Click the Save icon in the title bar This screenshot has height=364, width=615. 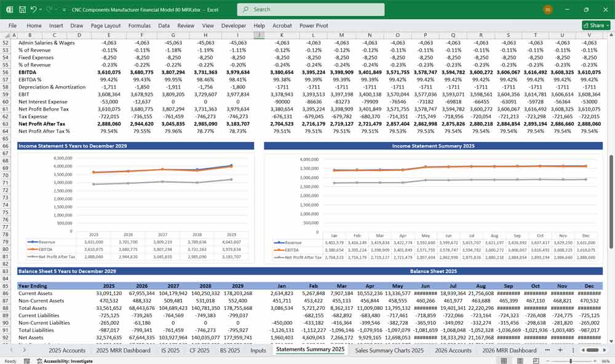point(22,9)
